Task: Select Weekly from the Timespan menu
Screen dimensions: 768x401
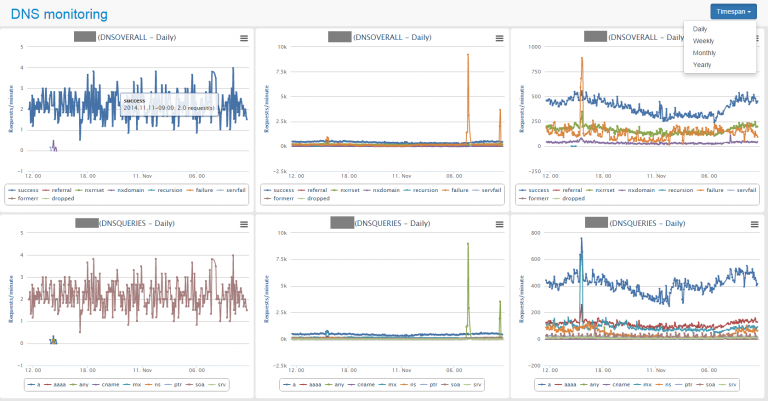Action: 703,41
